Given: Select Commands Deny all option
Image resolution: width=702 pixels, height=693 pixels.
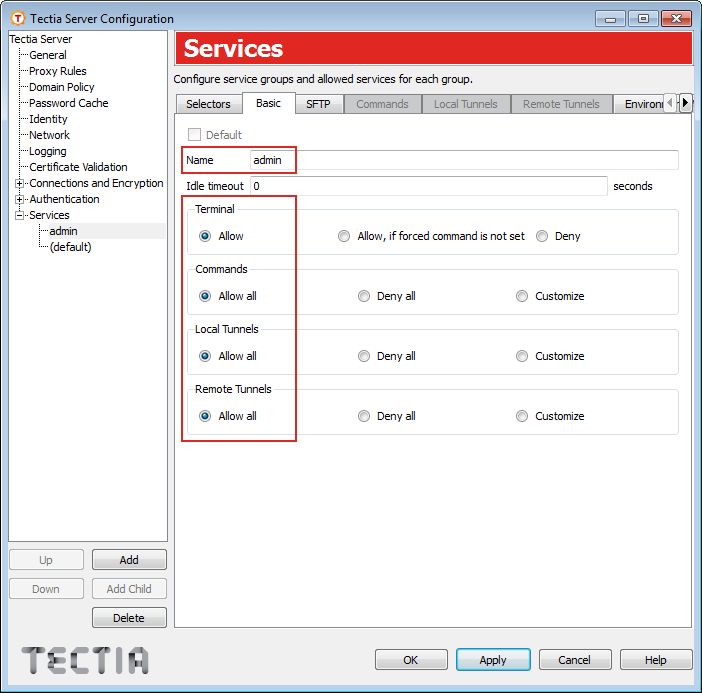Looking at the screenshot, I should click(364, 296).
